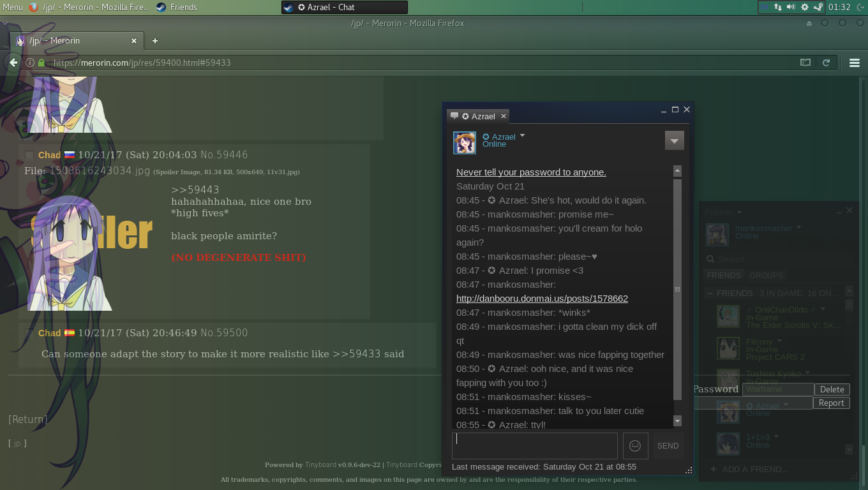This screenshot has width=868, height=490.
Task: Select the Azrael - Chat taskbar entry
Action: point(344,7)
